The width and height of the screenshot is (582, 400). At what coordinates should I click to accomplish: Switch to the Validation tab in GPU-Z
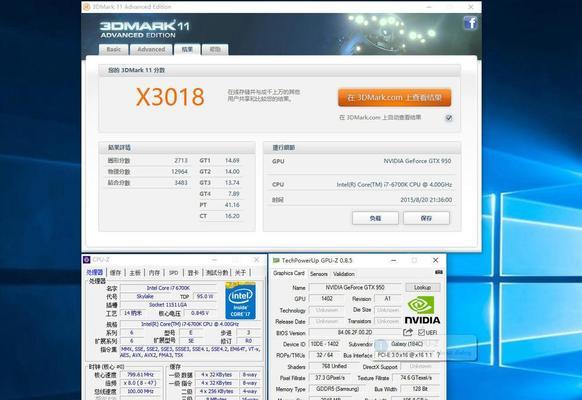344,274
